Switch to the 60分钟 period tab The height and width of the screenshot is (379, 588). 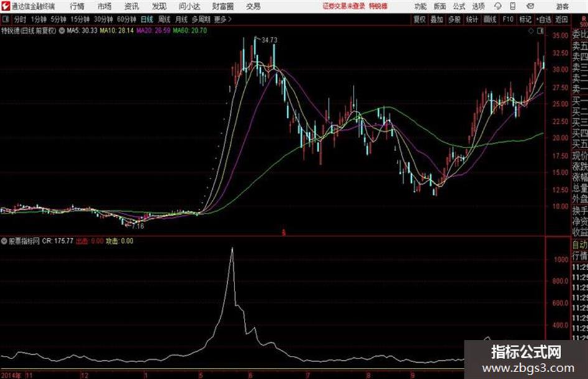point(126,19)
